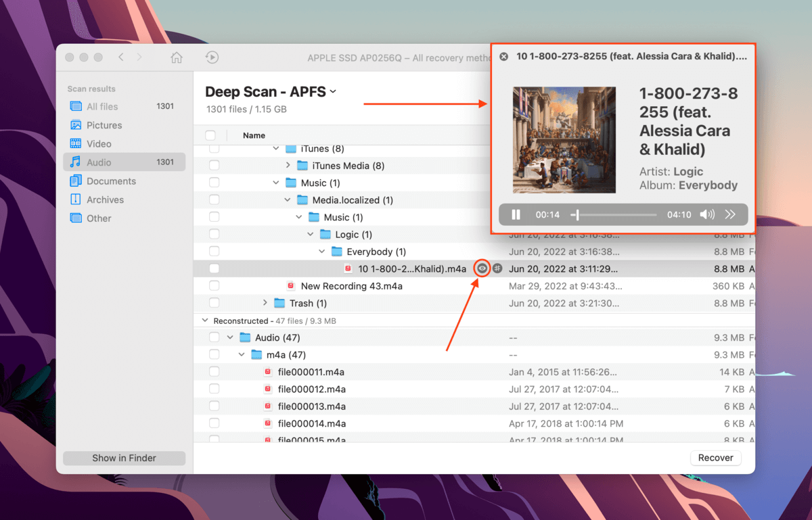812x520 pixels.
Task: Collapse the Media.localized (1) folder
Action: [x=288, y=200]
